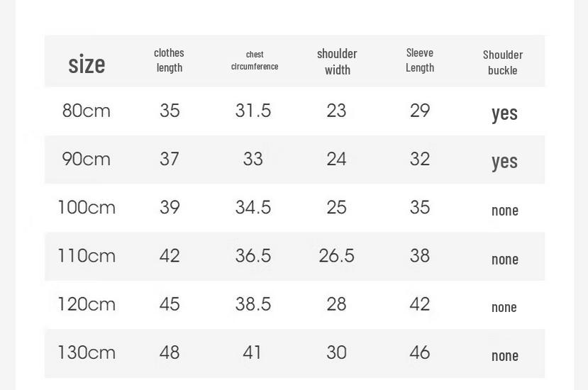Click the 120cm size row label
The height and width of the screenshot is (390, 588).
point(87,304)
